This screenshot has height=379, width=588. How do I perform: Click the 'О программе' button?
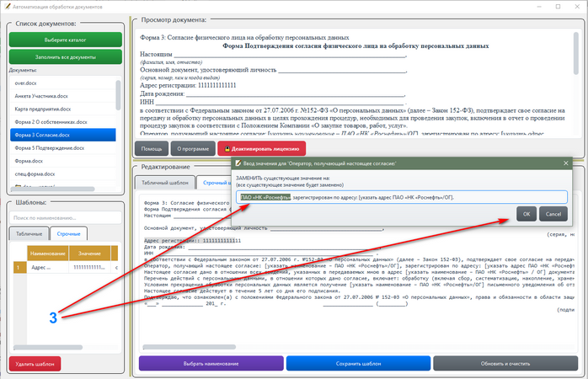point(193,148)
